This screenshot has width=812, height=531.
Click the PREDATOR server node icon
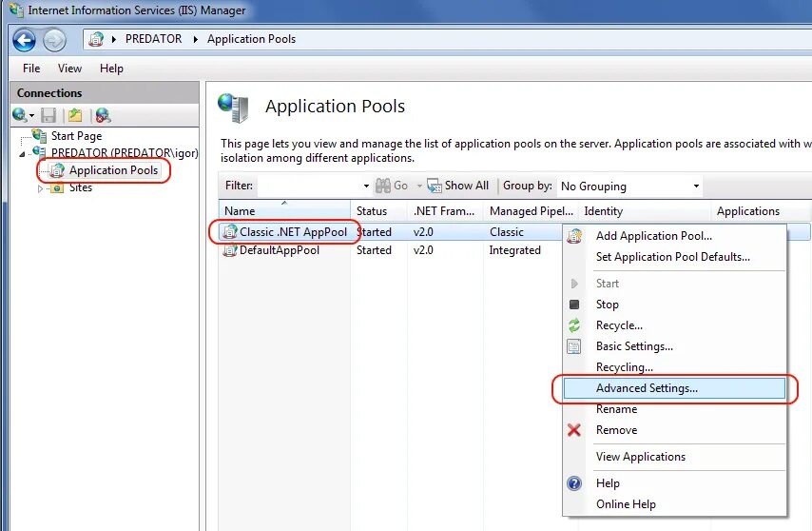pos(39,152)
